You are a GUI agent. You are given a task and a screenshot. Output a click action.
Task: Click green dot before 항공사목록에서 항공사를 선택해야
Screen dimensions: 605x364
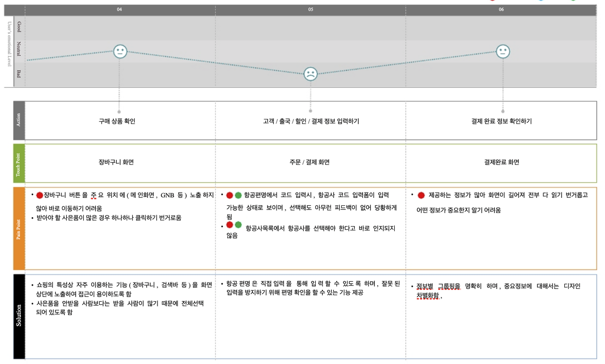coord(238,225)
